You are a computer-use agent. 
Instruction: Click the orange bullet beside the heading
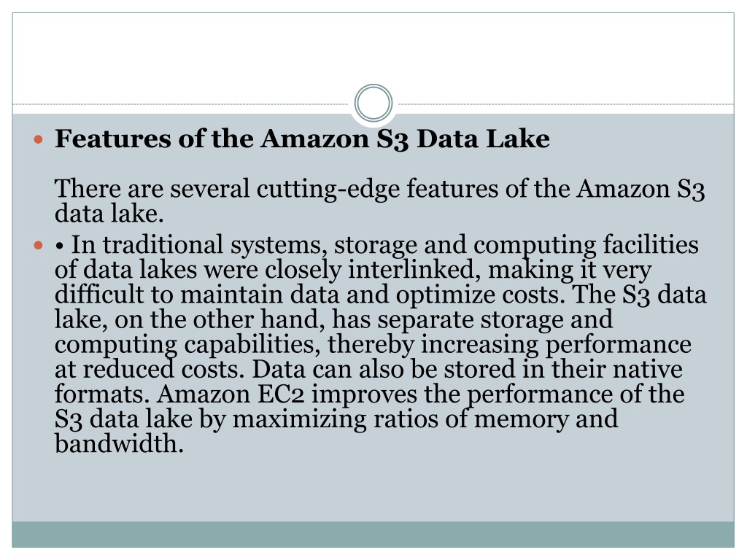click(x=39, y=139)
